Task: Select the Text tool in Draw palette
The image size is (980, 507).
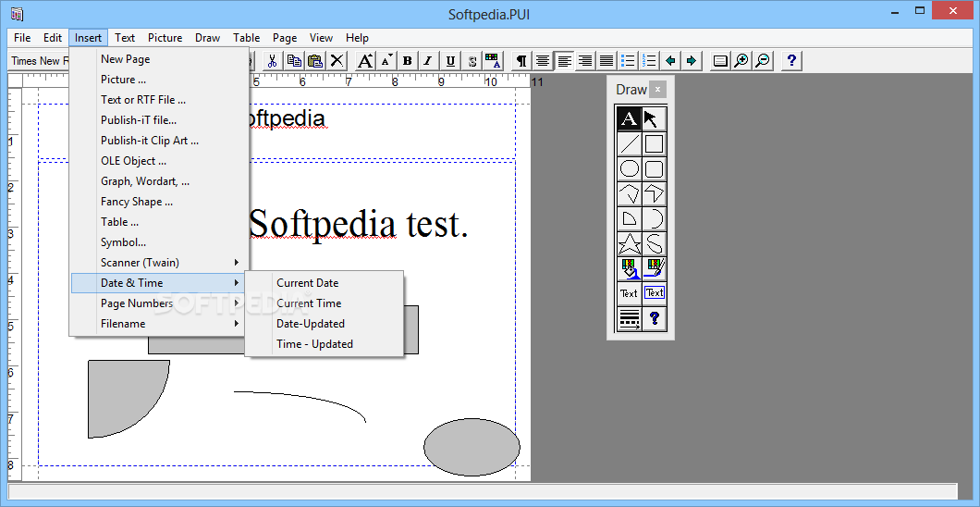Action: point(629,118)
